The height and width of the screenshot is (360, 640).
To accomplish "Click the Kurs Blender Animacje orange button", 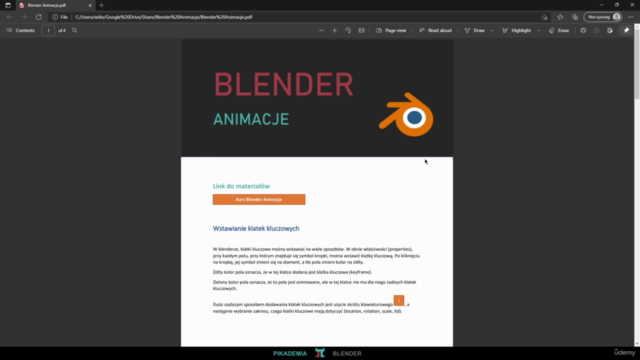I will click(259, 200).
